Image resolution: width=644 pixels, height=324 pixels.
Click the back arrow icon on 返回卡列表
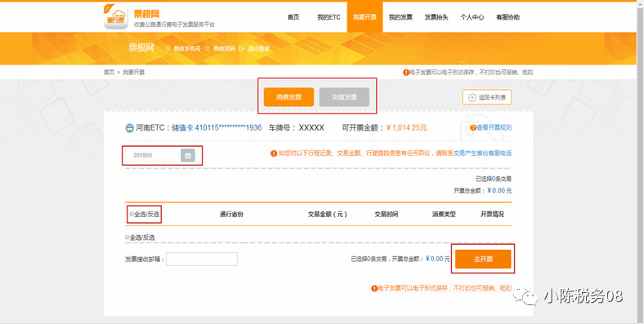pos(472,98)
